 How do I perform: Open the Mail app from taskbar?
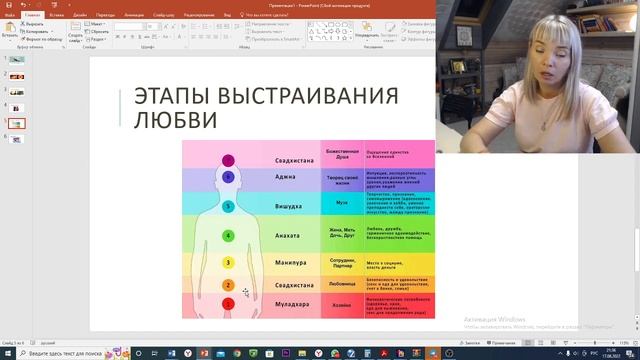click(x=221, y=353)
